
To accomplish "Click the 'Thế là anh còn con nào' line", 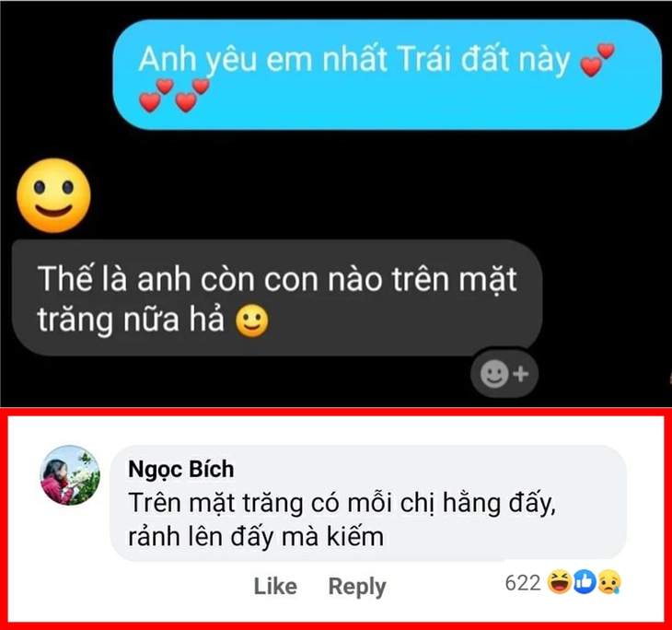I will (x=276, y=278).
